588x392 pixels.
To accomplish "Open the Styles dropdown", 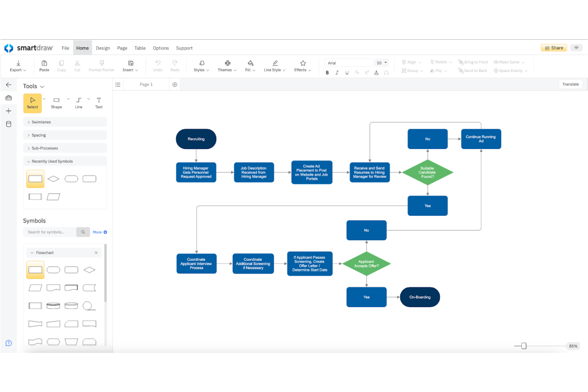I will (x=201, y=66).
